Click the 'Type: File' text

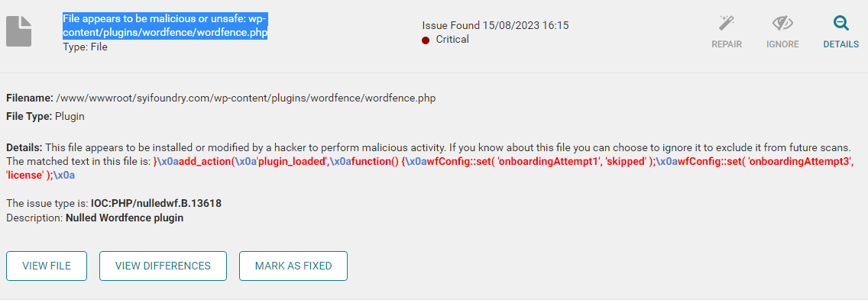85,47
